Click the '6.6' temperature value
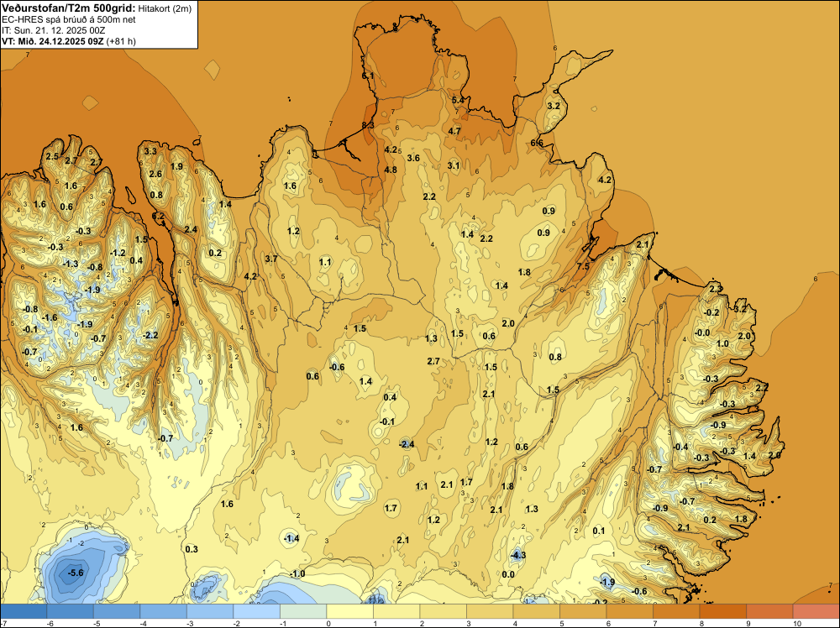840x628 pixels. click(x=537, y=143)
